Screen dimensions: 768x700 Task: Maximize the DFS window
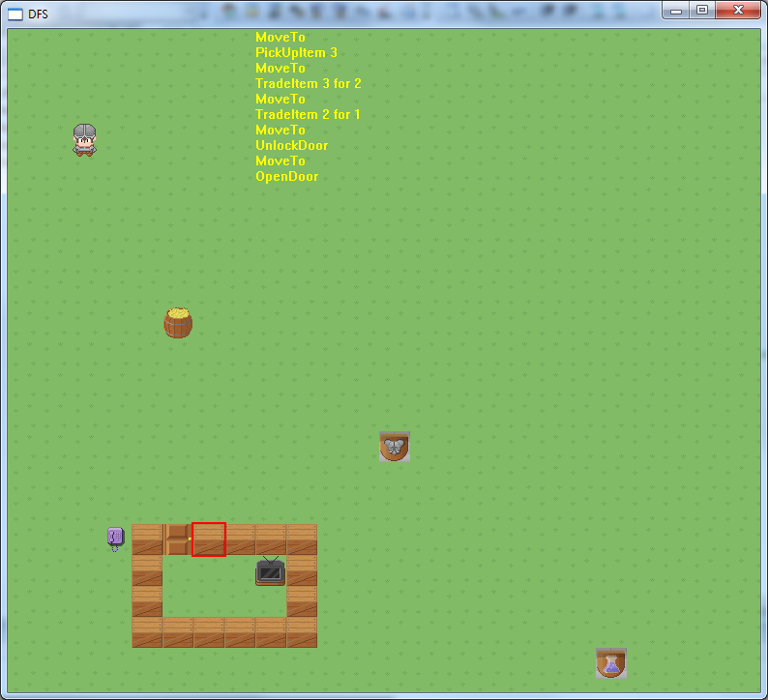click(x=702, y=11)
